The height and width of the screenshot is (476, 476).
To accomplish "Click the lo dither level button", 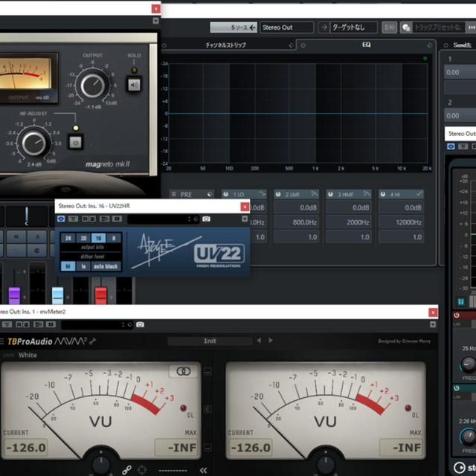I will click(83, 266).
